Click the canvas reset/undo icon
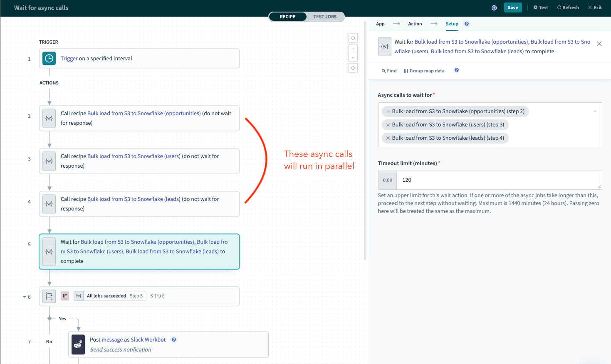 [x=353, y=38]
